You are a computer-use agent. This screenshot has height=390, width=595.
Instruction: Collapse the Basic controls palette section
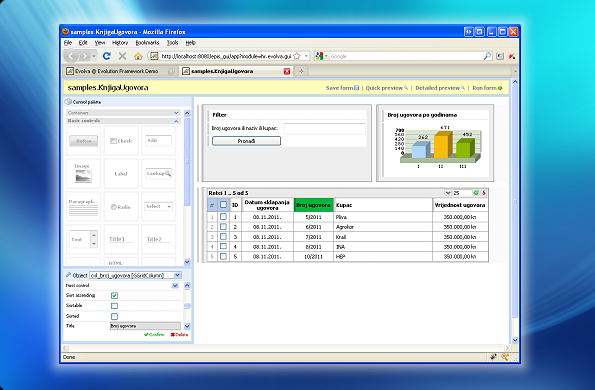coord(176,121)
